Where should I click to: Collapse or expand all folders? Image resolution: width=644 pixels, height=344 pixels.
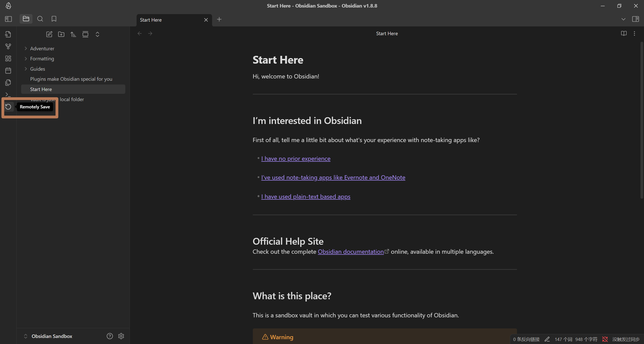pos(97,34)
